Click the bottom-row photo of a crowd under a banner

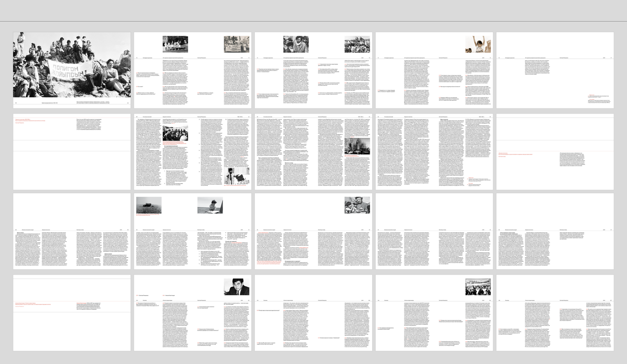pos(478,287)
